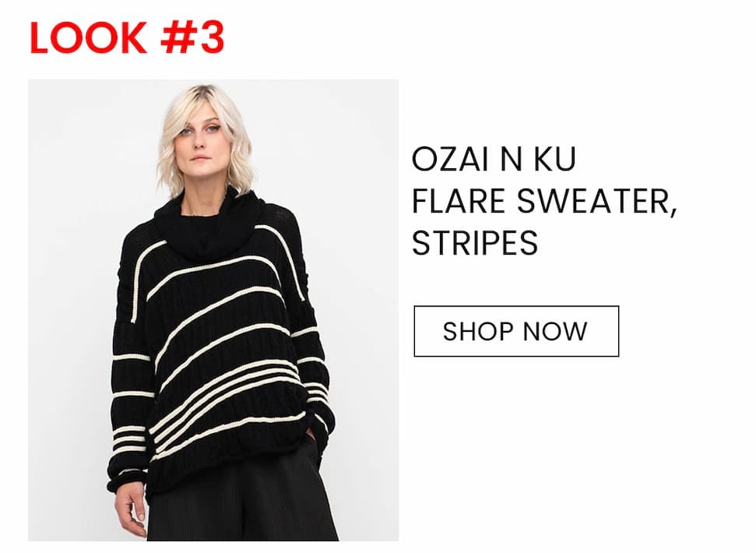Click the word NOW inside the button

555,332
